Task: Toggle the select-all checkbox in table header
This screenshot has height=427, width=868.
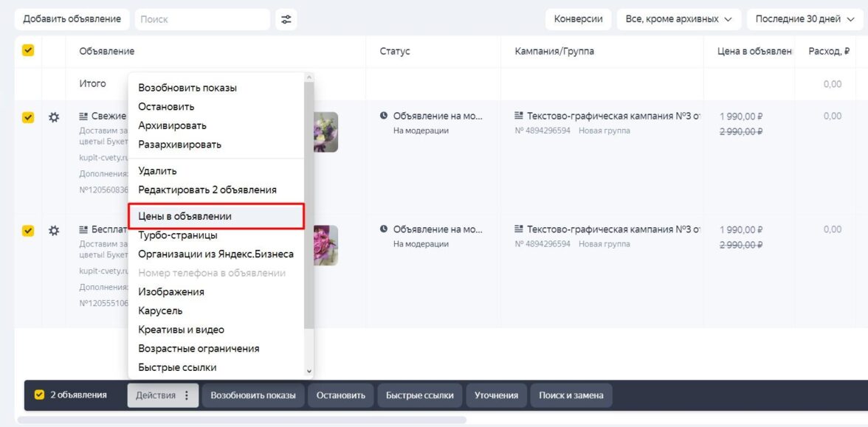Action: click(28, 51)
